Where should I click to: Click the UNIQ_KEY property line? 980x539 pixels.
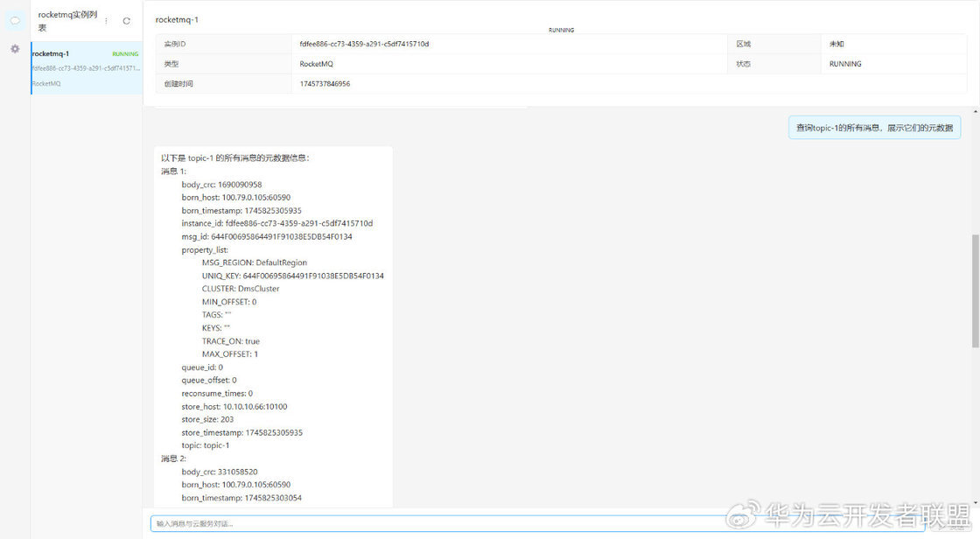pyautogui.click(x=293, y=276)
